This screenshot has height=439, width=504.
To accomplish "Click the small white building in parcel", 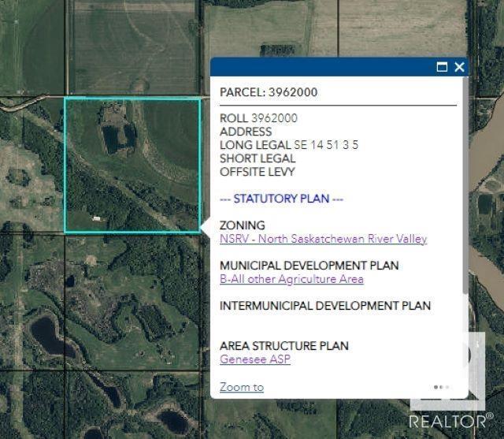I will point(95,218).
